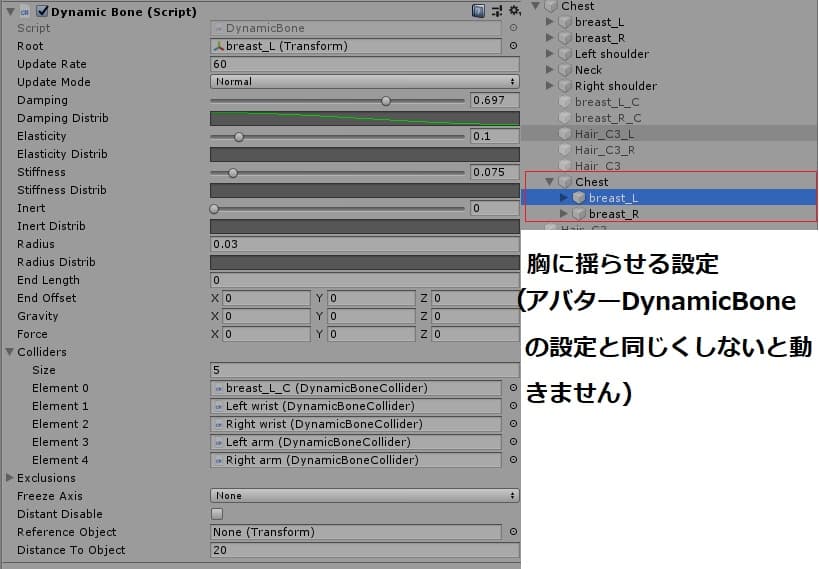Screen dimensions: 819x569
Task: Click the Damping value field 0.697
Action: (494, 100)
